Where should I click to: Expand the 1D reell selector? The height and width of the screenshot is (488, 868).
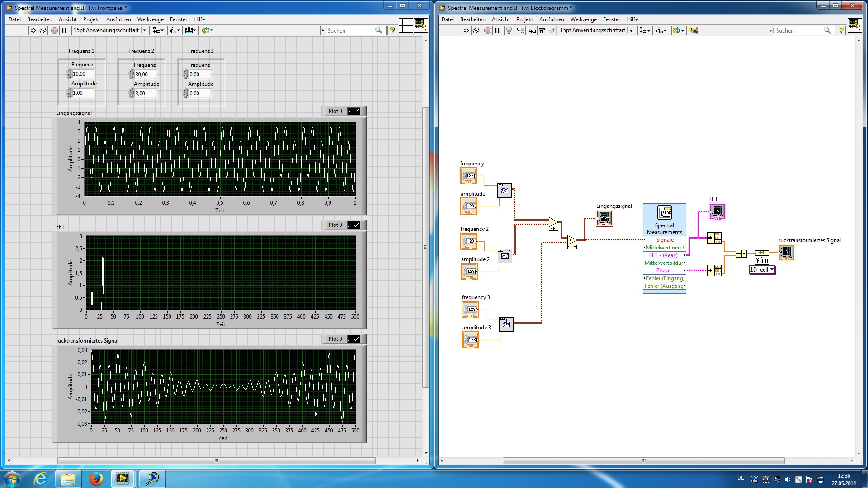pyautogui.click(x=772, y=270)
